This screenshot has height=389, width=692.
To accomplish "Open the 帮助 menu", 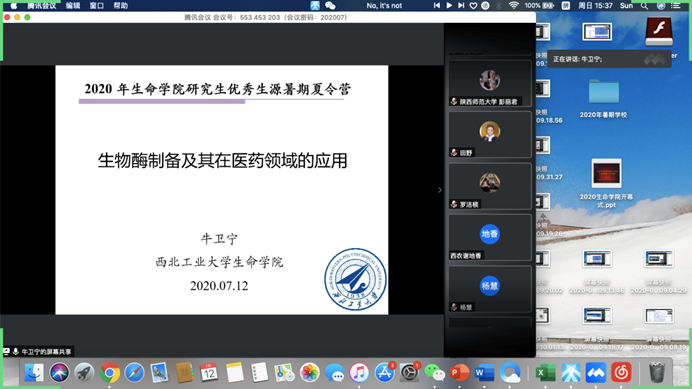I will [120, 6].
